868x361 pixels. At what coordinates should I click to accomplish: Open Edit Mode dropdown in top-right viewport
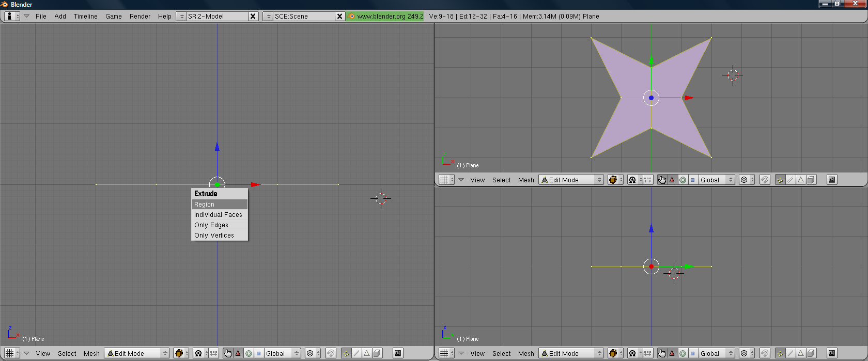(571, 180)
